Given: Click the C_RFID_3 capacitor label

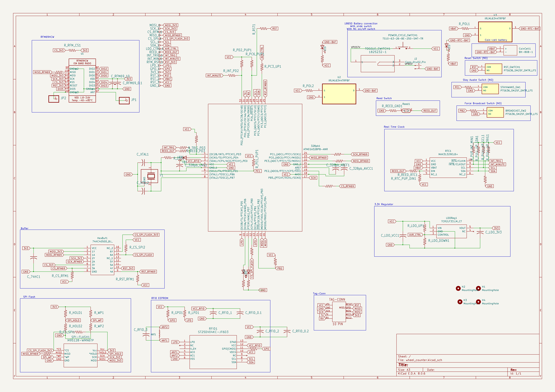Looking at the screenshot, I should pos(141,330).
